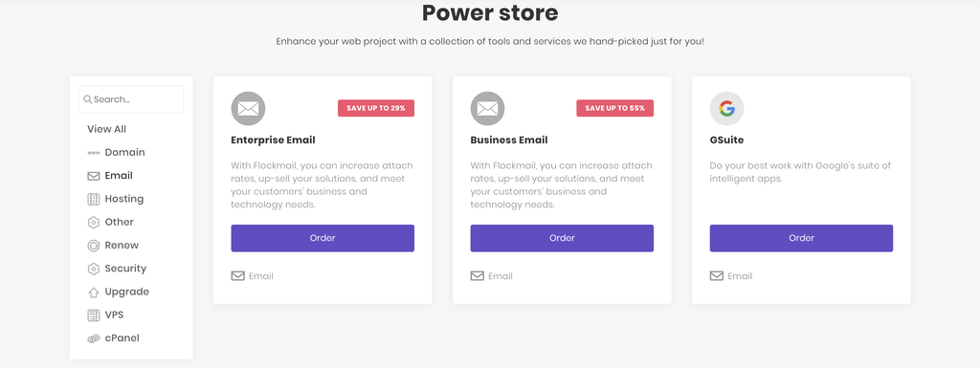The width and height of the screenshot is (980, 368).
Task: Click Email tag link under Enterprise Email
Action: 253,275
